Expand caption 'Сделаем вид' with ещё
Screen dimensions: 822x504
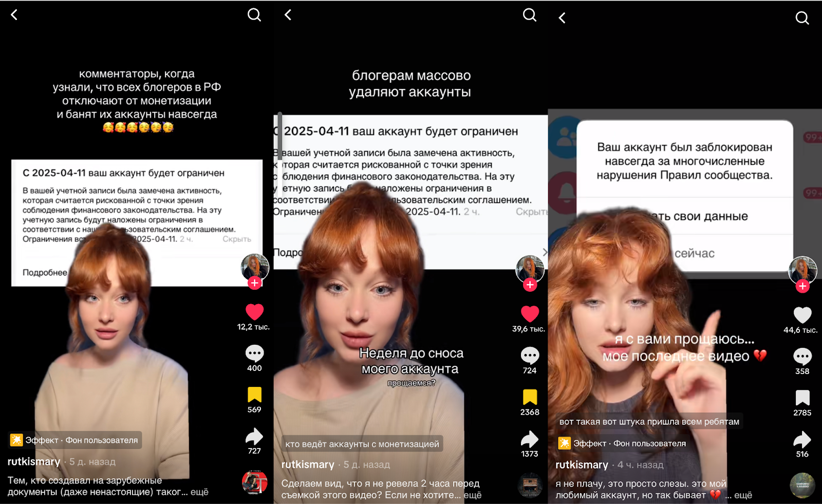point(473,495)
